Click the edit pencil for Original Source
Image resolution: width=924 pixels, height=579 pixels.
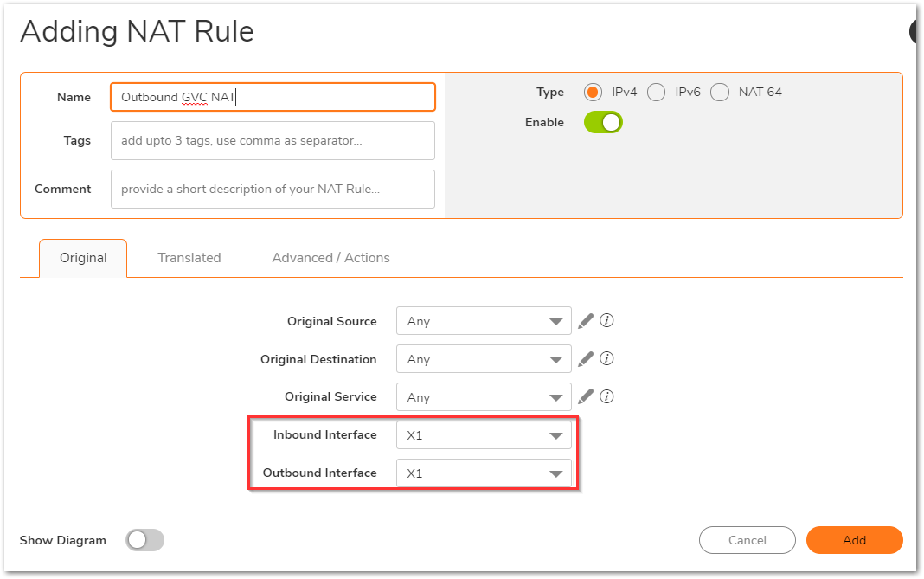[586, 321]
